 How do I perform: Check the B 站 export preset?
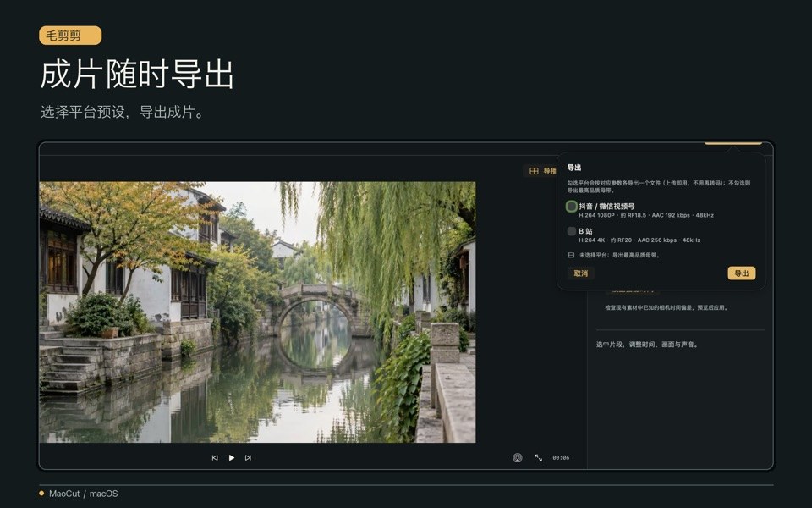point(572,231)
